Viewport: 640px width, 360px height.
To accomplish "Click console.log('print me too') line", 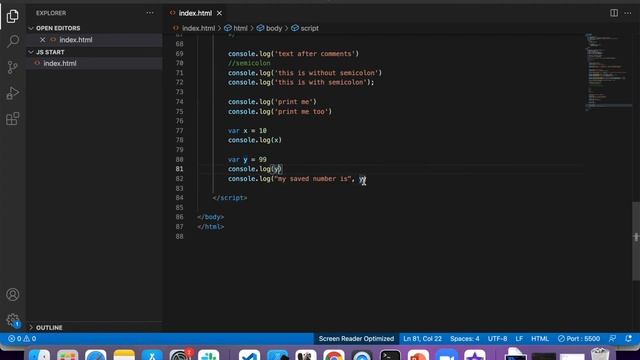I will [x=280, y=111].
